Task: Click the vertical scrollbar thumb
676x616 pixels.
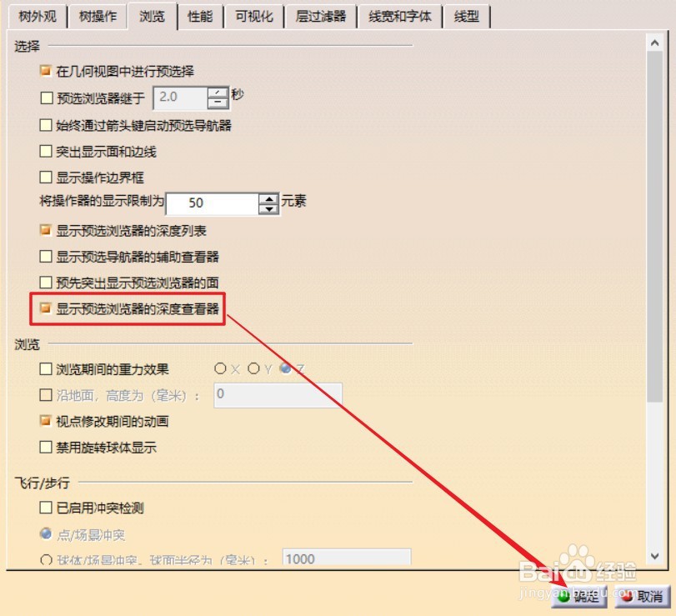Action: point(655,227)
